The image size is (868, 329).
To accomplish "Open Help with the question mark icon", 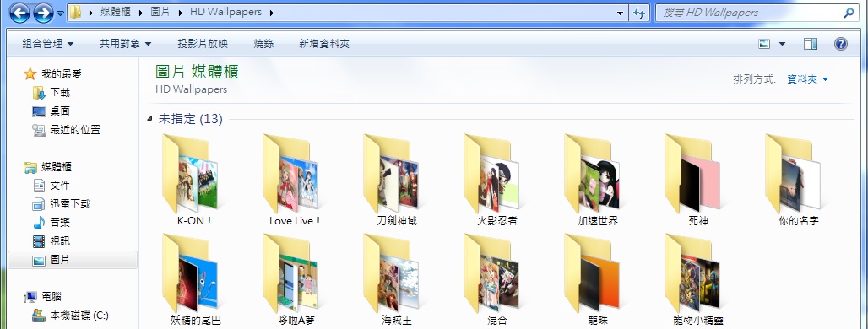I will click(x=840, y=44).
